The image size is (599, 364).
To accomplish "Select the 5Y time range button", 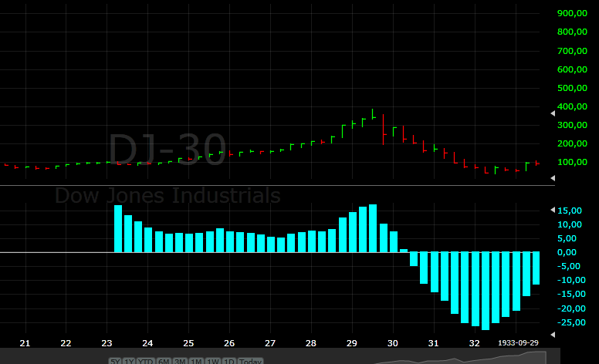I will [x=115, y=361].
